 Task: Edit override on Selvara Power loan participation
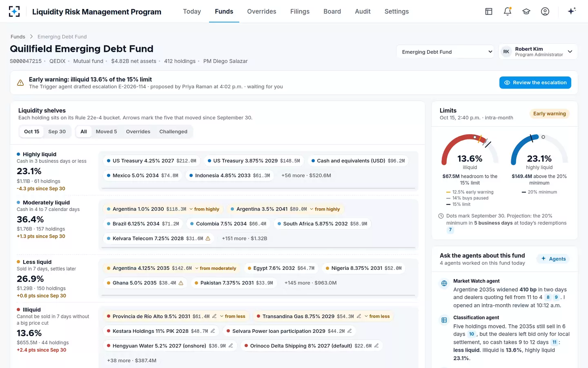(x=350, y=331)
